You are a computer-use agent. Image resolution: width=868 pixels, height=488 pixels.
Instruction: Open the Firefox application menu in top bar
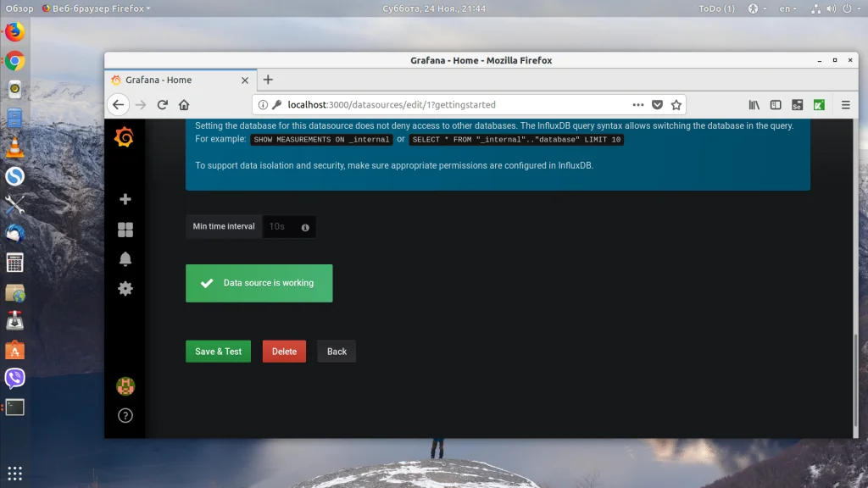tap(97, 8)
